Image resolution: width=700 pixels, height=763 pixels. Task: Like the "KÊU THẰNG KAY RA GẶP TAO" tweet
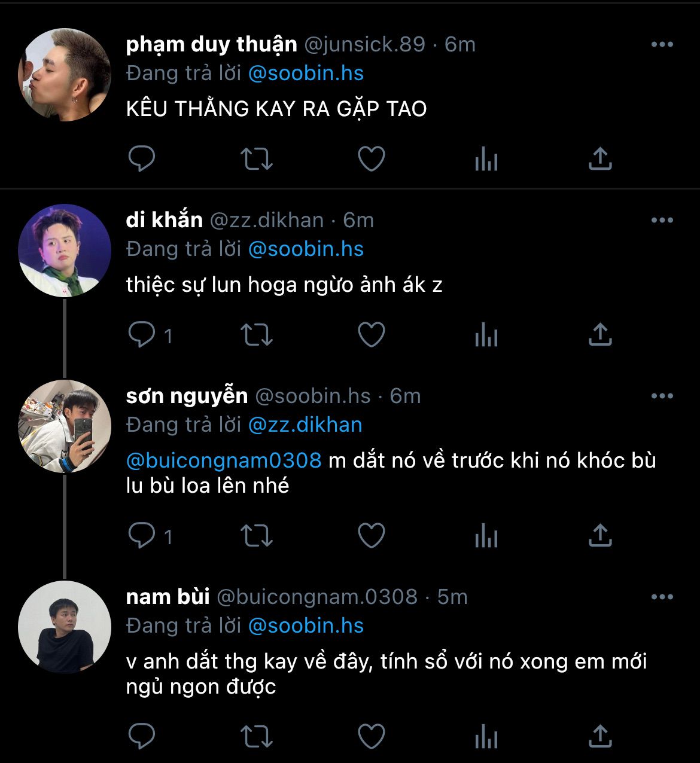pos(371,159)
